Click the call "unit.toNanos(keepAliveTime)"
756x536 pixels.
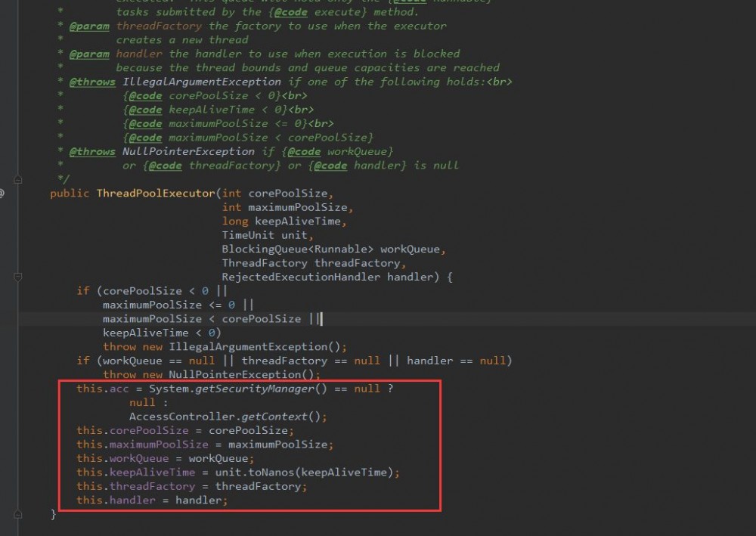(x=304, y=472)
